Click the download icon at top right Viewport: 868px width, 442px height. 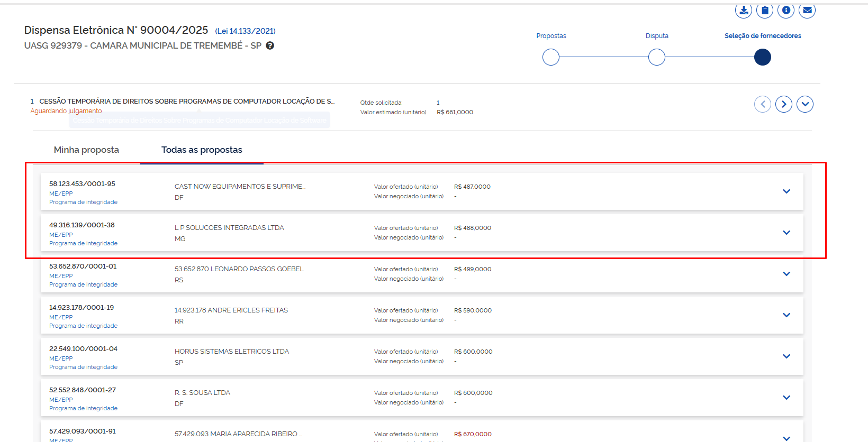coord(744,11)
